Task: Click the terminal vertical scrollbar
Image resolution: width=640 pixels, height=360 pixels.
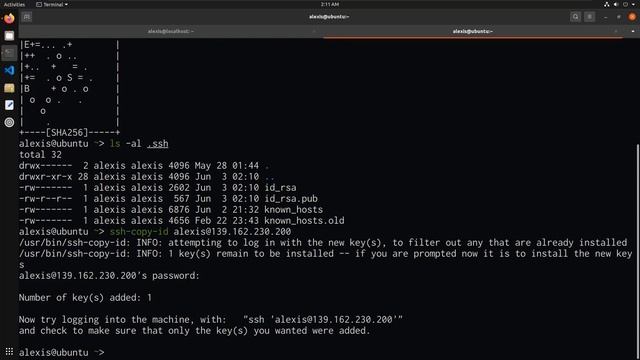Action: 638,251
